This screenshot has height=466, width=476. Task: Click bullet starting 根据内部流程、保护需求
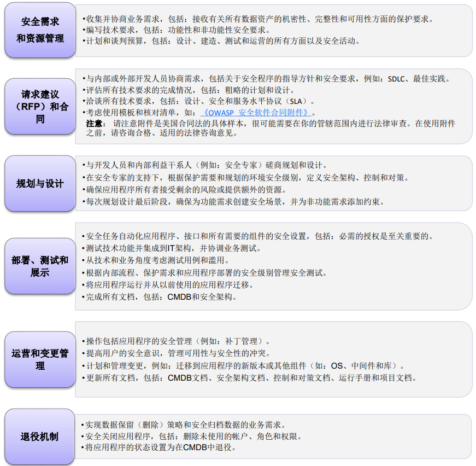tap(204, 273)
